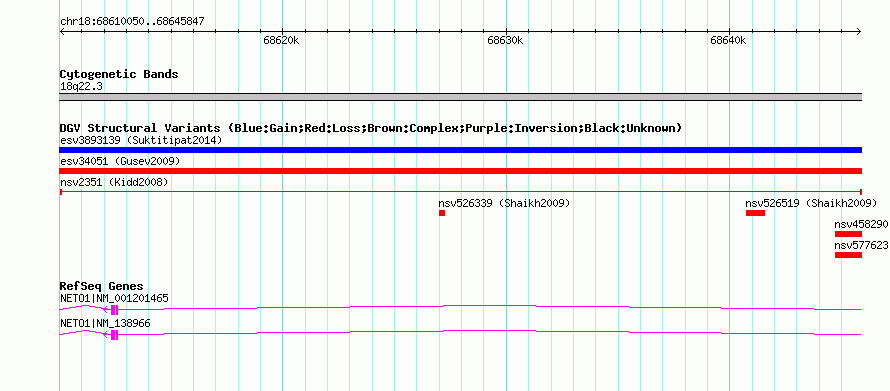Screen dimensions: 890x391
Task: Click the magenta exon of NM_138966
Action: coord(114,335)
